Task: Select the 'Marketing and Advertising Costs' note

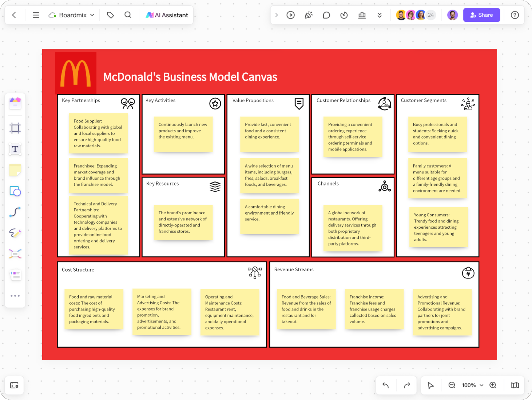Action: tap(162, 312)
